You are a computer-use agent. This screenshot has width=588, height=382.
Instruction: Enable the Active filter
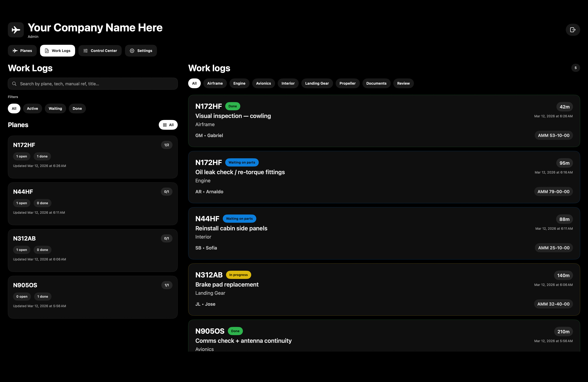[32, 108]
